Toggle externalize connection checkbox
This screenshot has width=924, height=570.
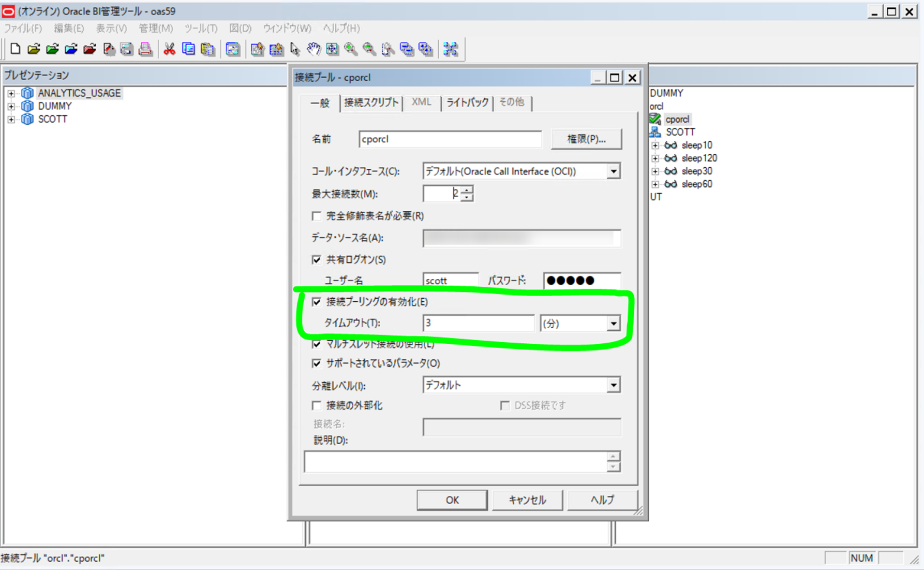pyautogui.click(x=316, y=405)
